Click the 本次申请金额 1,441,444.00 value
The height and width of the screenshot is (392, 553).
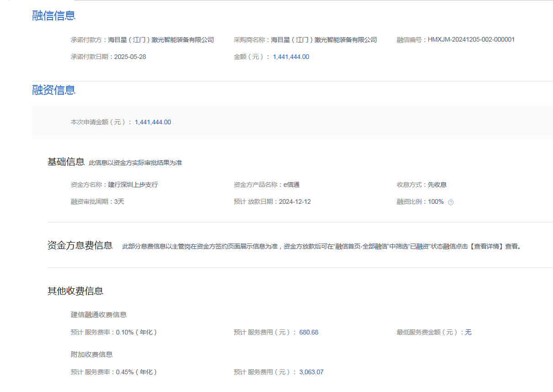coord(153,122)
